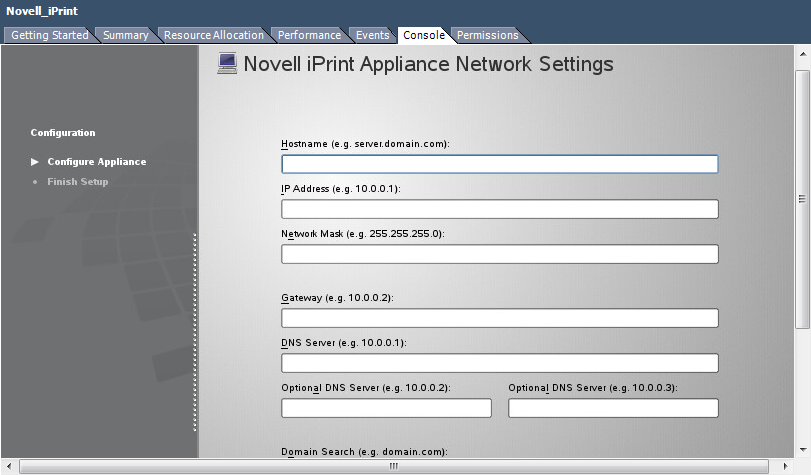
Task: Focus the Gateway input field
Action: tap(500, 318)
